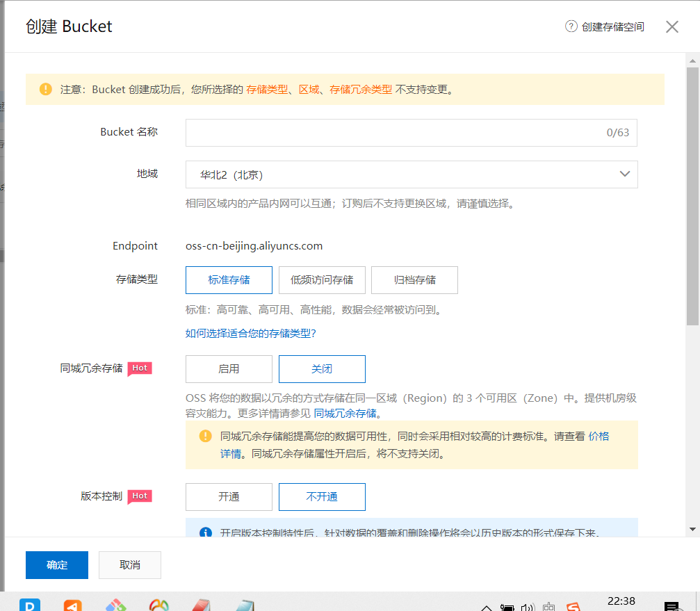Confirm bucket creation with 确定 button
Viewport: 700px width, 611px height.
(x=56, y=564)
